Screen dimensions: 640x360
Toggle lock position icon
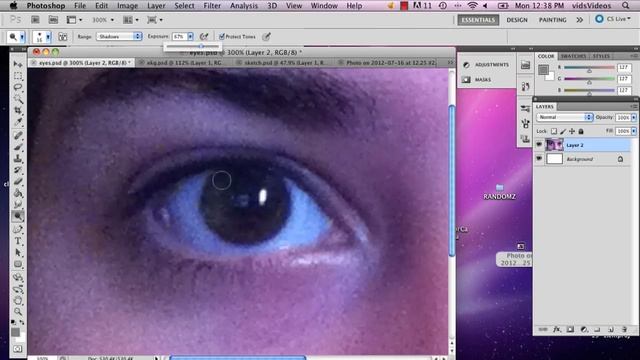click(x=572, y=131)
